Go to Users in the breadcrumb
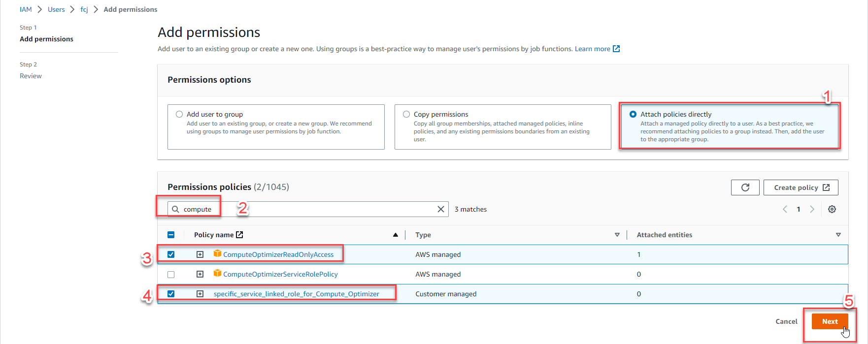Viewport: 868px width, 344px height. point(56,9)
